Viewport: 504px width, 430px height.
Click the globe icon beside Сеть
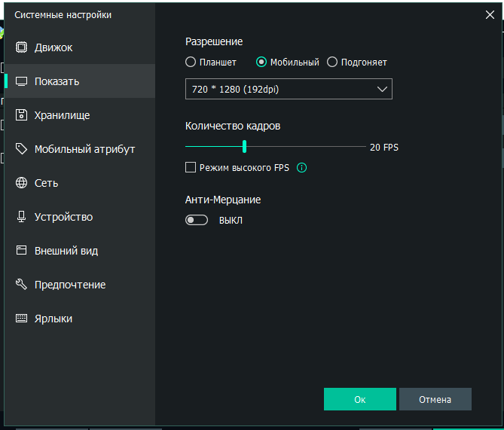tap(21, 183)
